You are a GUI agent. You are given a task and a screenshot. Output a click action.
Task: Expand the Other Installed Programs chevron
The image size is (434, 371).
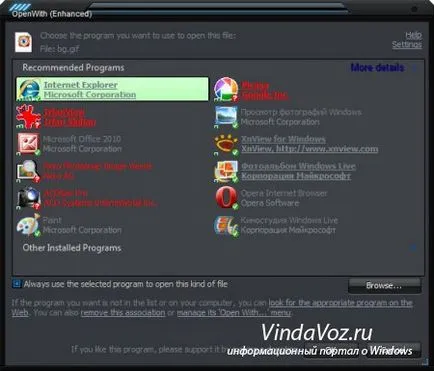point(413,247)
